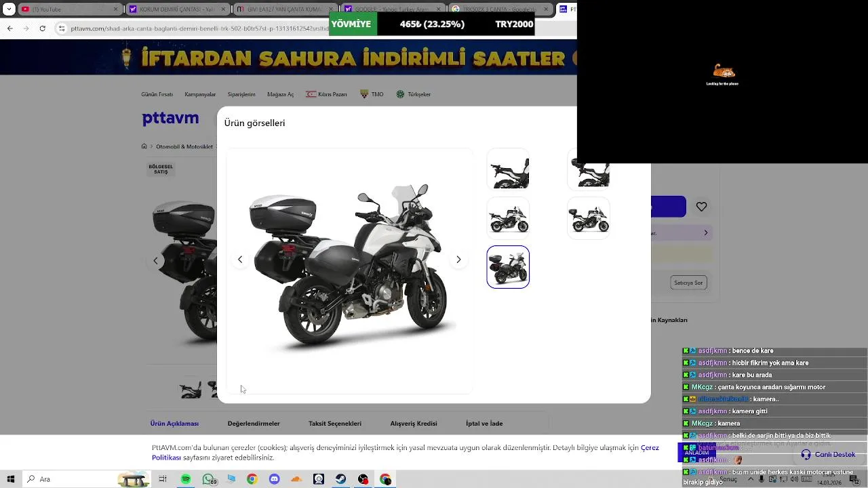The height and width of the screenshot is (488, 868).
Task: Click small product thumbnail below background image
Action: 191,389
